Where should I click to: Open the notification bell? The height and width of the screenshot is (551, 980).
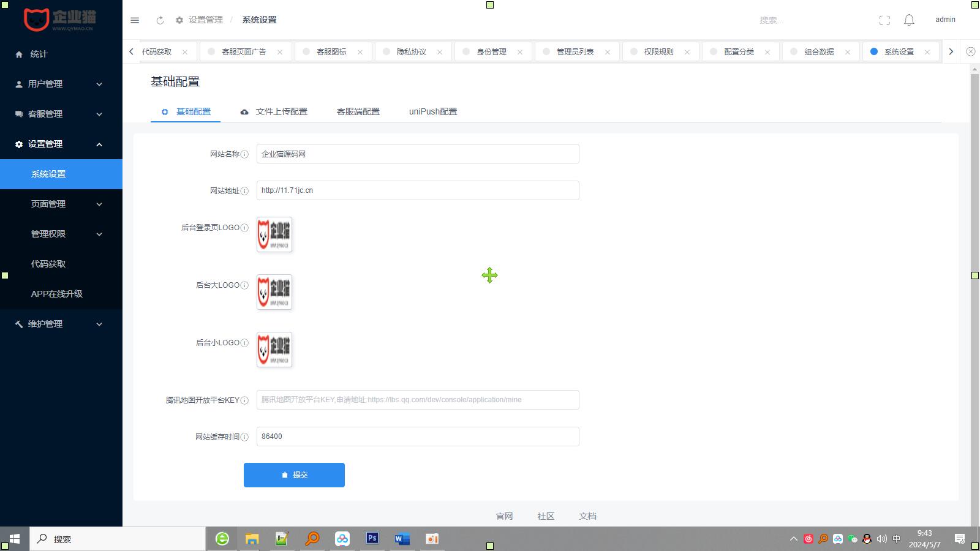909,20
